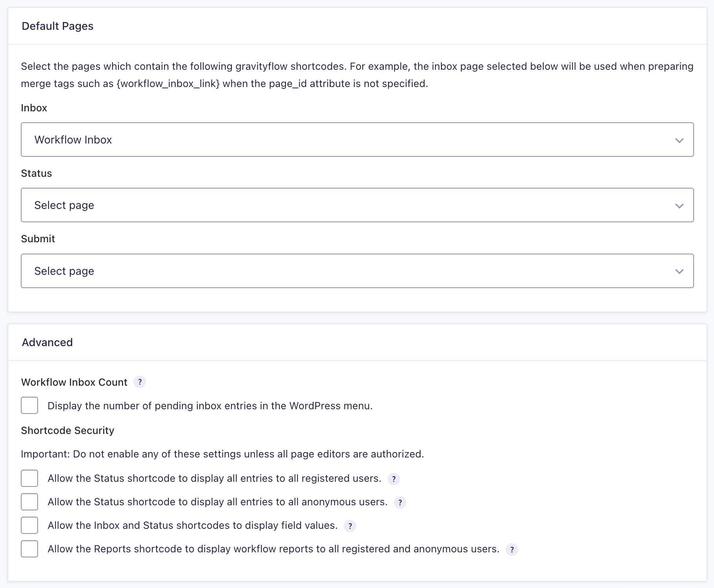Open the Inbox page dropdown showing Workflow Inbox
The height and width of the screenshot is (588, 714).
pos(357,140)
